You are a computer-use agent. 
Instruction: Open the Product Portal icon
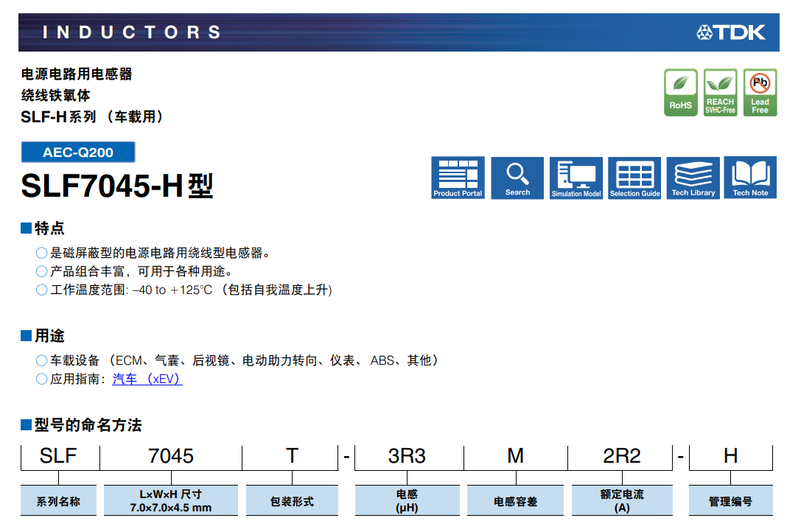point(458,178)
